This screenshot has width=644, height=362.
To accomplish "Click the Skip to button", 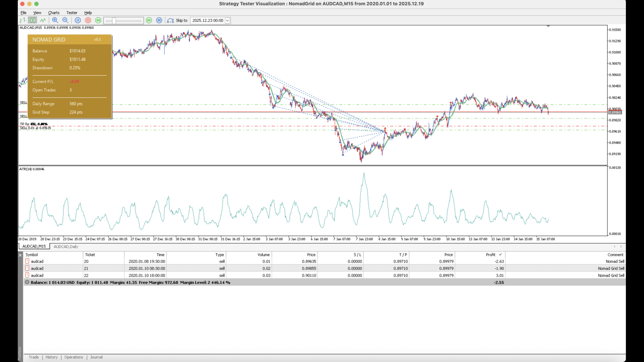I will pyautogui.click(x=178, y=20).
